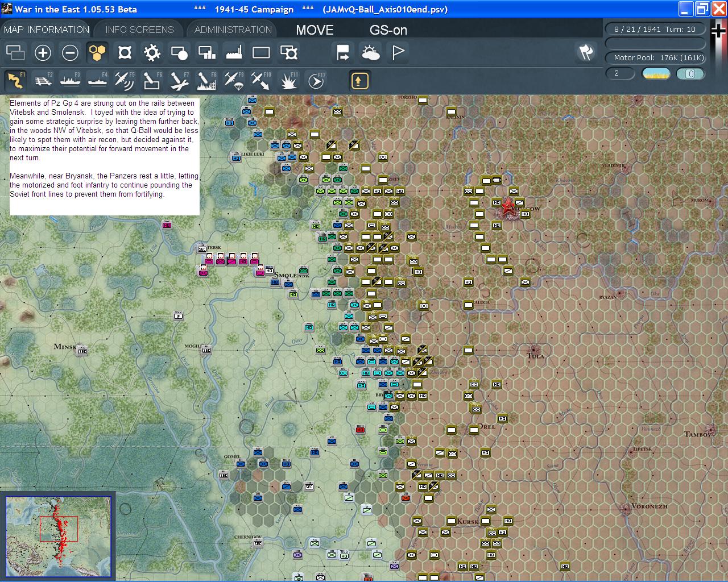Image resolution: width=728 pixels, height=582 pixels.
Task: Click the Kursk city label
Action: click(x=468, y=521)
